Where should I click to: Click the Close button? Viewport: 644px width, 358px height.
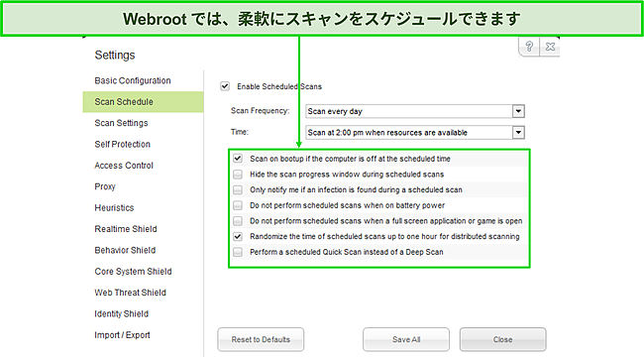click(x=502, y=339)
